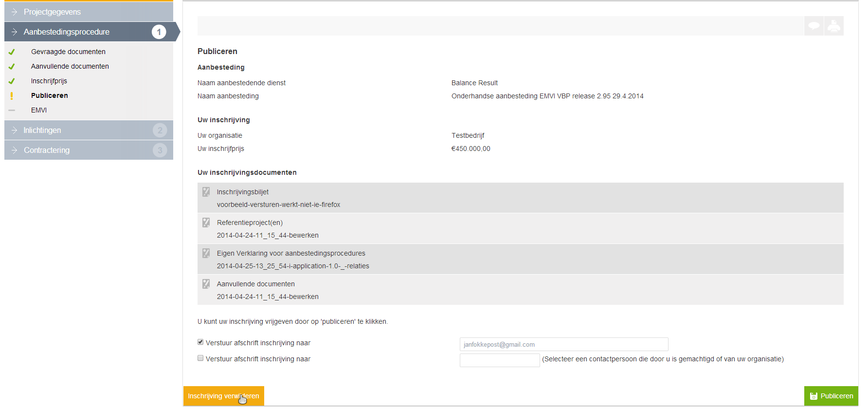Open 2014-04-24-11_15_44-bewerken under Referentieproject(en)
Image resolution: width=868 pixels, height=410 pixels.
(x=268, y=235)
